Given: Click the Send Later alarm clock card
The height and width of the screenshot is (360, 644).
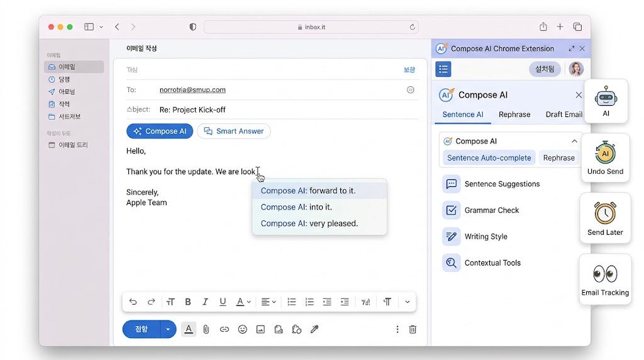Looking at the screenshot, I should [605, 218].
